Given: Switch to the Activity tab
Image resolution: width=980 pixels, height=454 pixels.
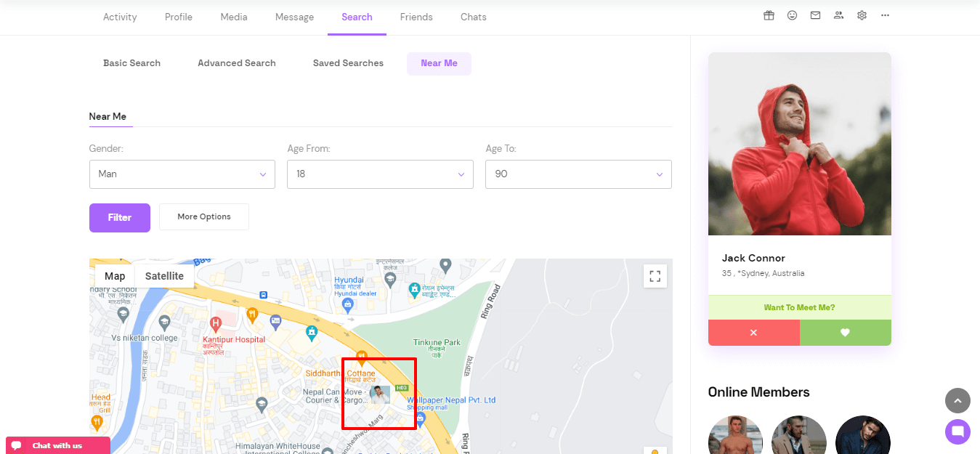Looking at the screenshot, I should click(x=120, y=17).
